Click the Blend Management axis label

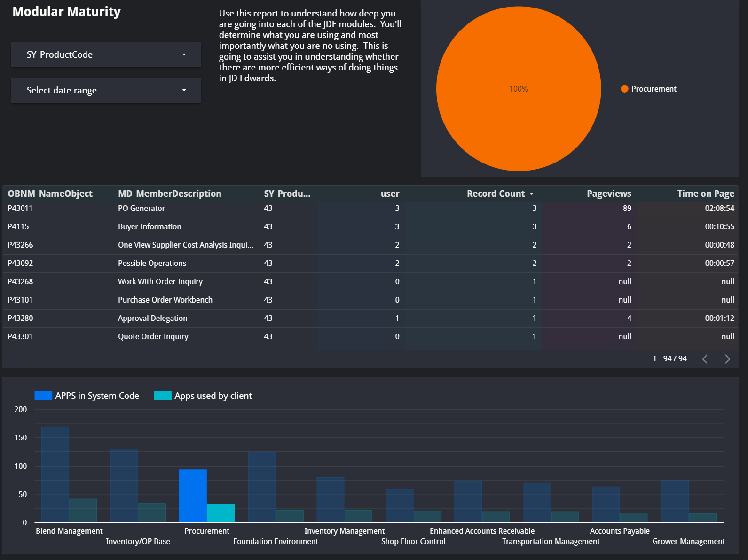[x=69, y=531]
